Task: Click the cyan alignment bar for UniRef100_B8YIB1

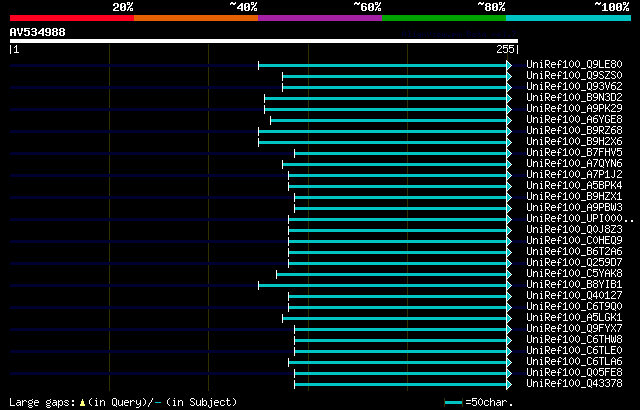Action: [382, 285]
